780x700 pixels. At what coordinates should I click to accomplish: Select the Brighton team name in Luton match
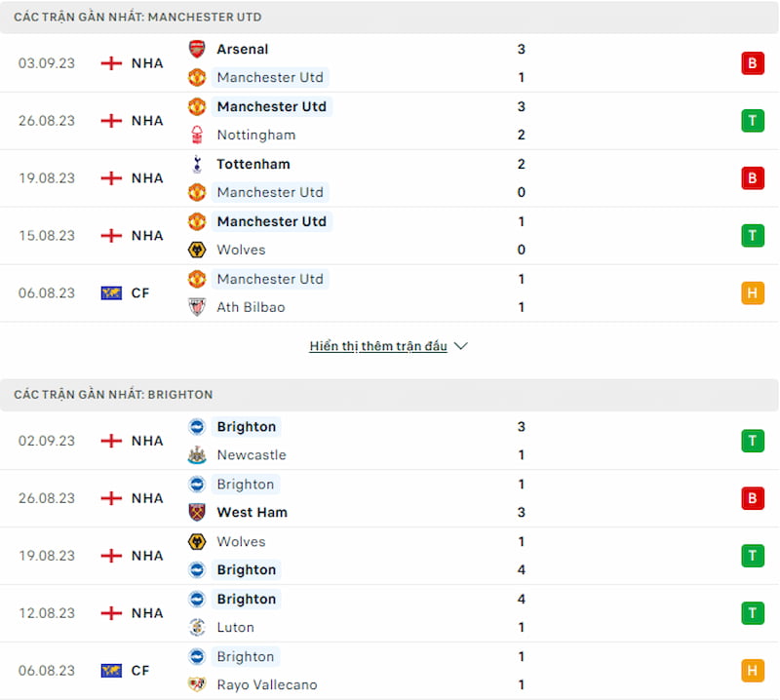coord(247,599)
